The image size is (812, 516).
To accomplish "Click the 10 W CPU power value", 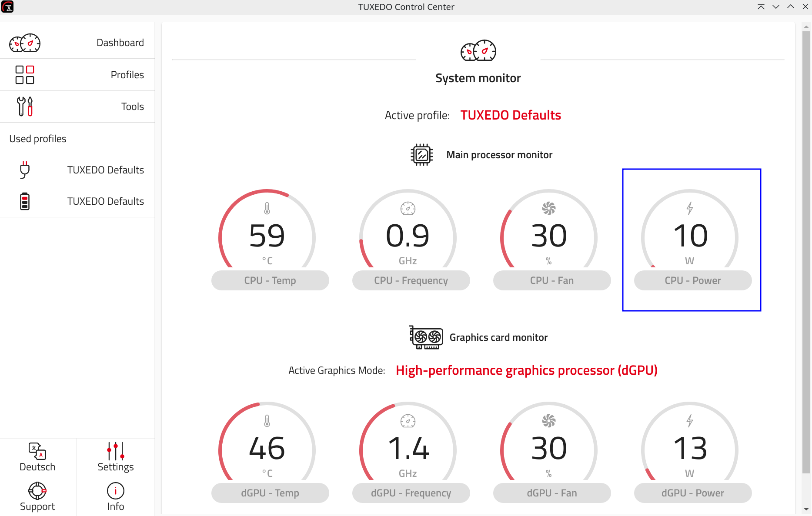I will (690, 236).
